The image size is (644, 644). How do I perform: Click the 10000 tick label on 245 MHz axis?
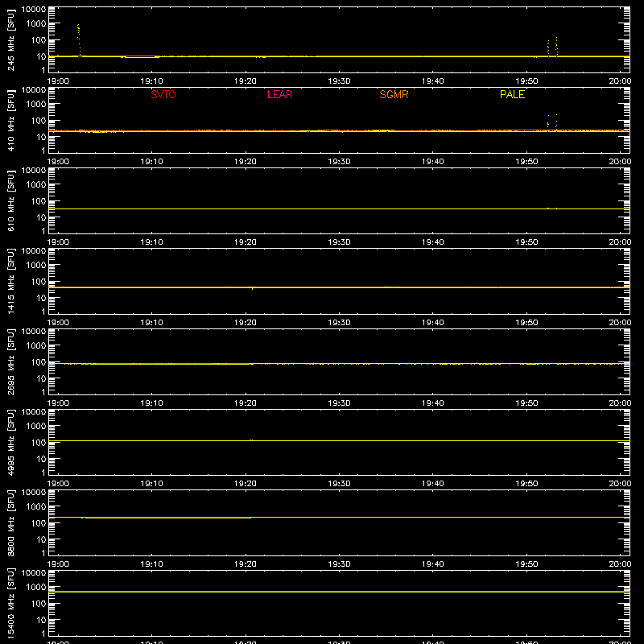(34, 10)
